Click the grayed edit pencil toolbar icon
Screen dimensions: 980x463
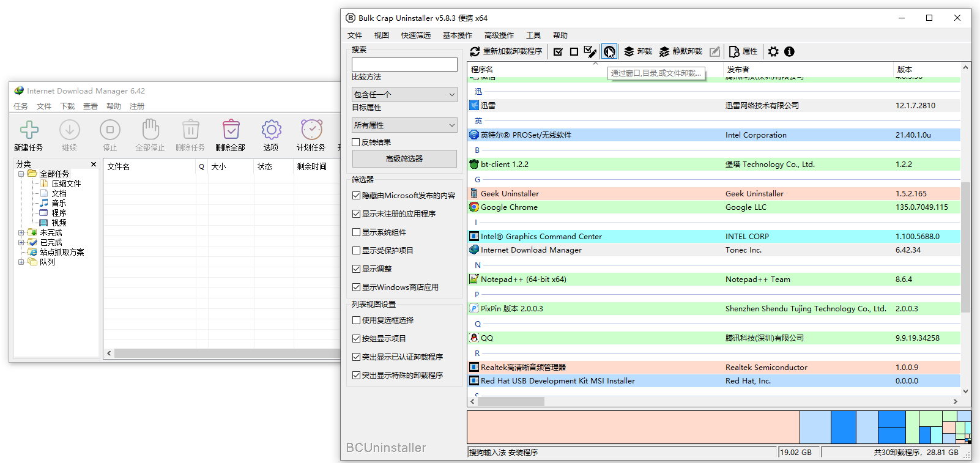coord(715,51)
